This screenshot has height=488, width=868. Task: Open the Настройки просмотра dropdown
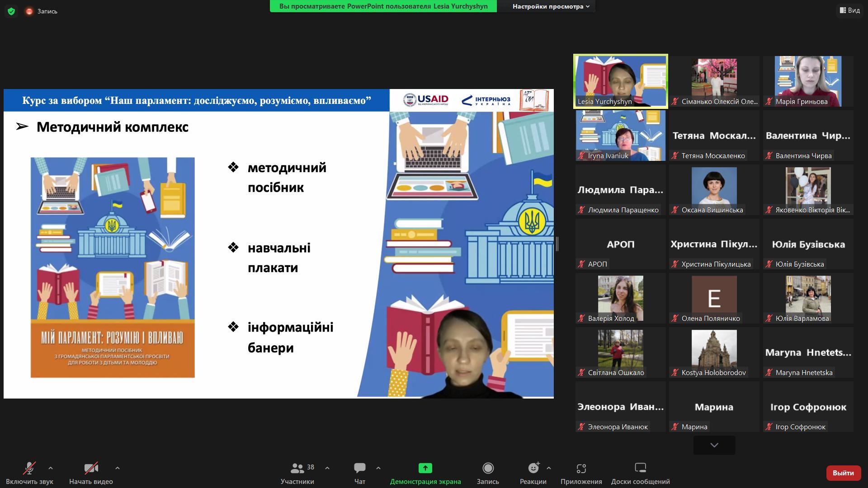(x=551, y=6)
